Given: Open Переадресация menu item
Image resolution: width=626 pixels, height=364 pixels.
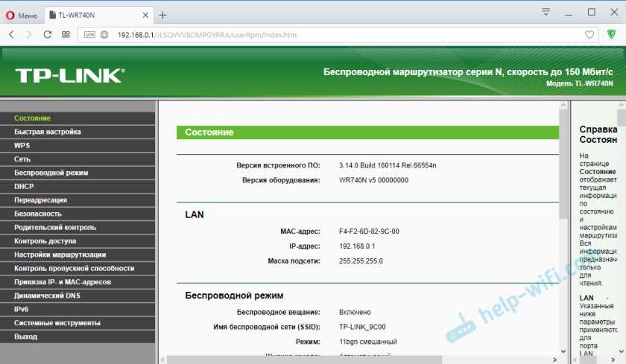Looking at the screenshot, I should pos(78,199).
